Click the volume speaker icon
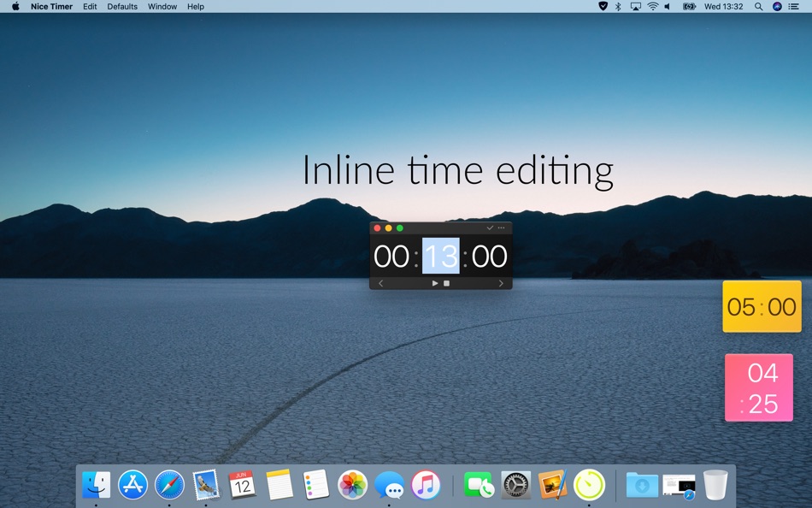This screenshot has width=812, height=508. pos(668,6)
